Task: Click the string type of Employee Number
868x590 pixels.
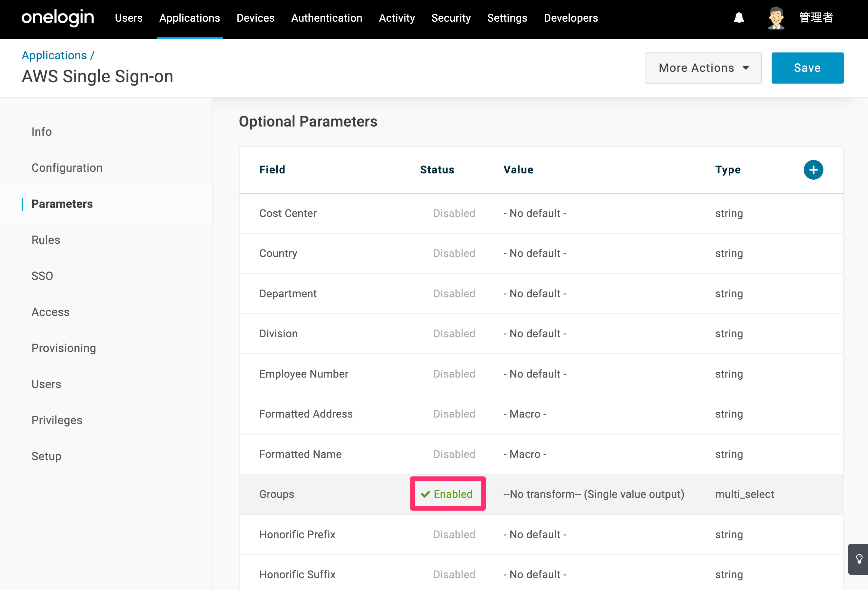Action: point(729,374)
